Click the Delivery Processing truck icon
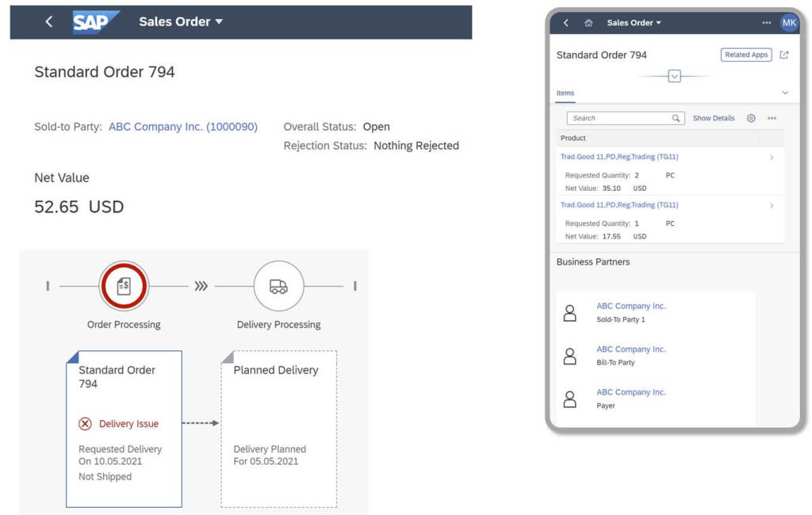The width and height of the screenshot is (812, 515). (278, 286)
